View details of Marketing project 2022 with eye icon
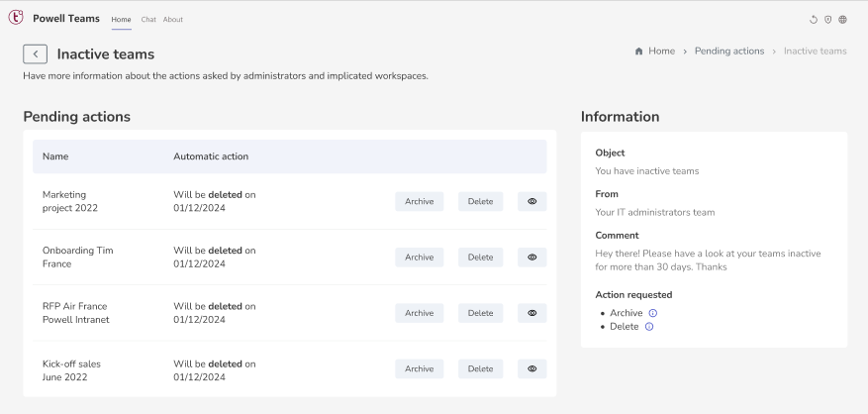Image resolution: width=868 pixels, height=414 pixels. point(531,201)
